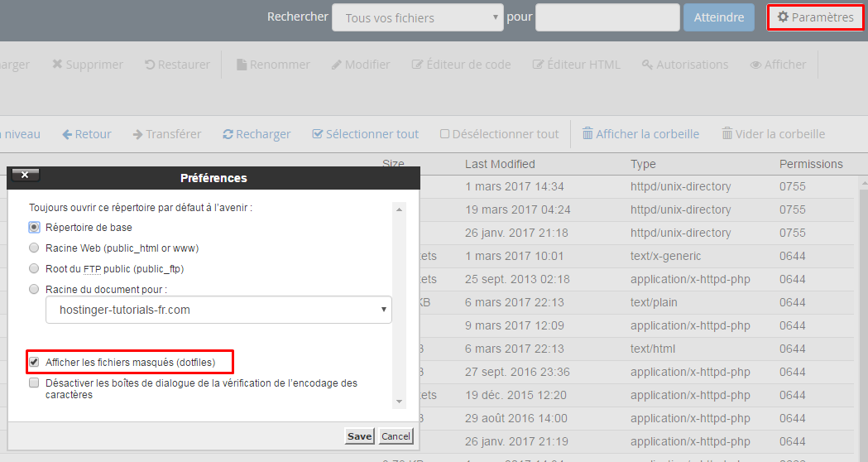Select Racine du document pour radio
Viewport: 868px width, 462px height.
pos(34,289)
